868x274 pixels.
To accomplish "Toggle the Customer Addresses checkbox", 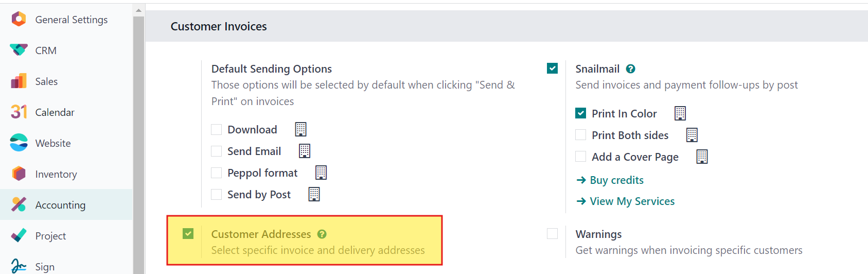I will click(188, 234).
